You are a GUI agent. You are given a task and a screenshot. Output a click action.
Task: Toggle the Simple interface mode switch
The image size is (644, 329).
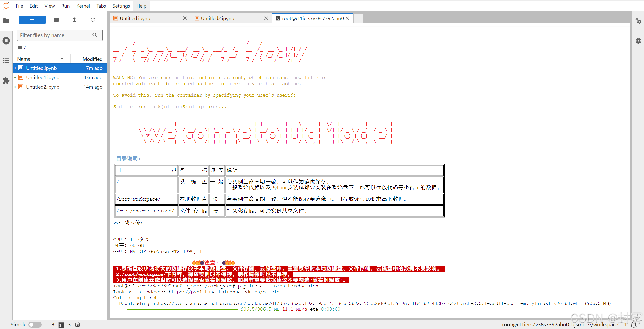point(35,325)
